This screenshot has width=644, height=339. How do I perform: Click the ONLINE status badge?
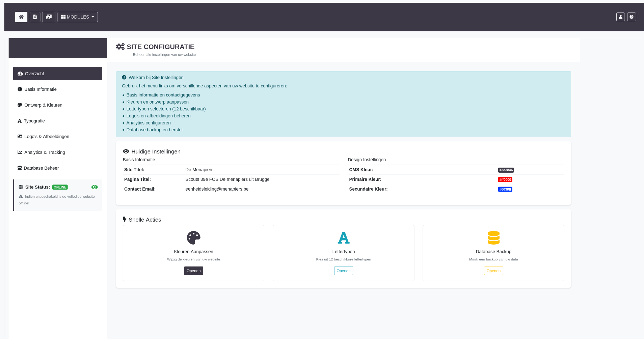pyautogui.click(x=60, y=187)
